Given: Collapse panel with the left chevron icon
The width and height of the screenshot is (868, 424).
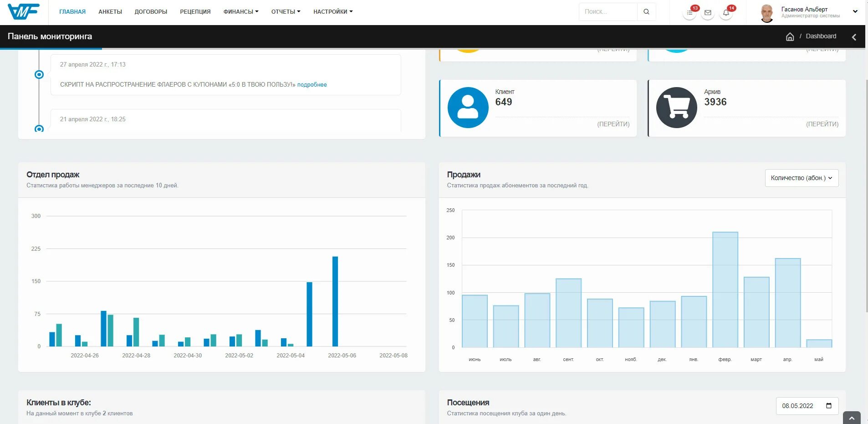Looking at the screenshot, I should tap(854, 37).
